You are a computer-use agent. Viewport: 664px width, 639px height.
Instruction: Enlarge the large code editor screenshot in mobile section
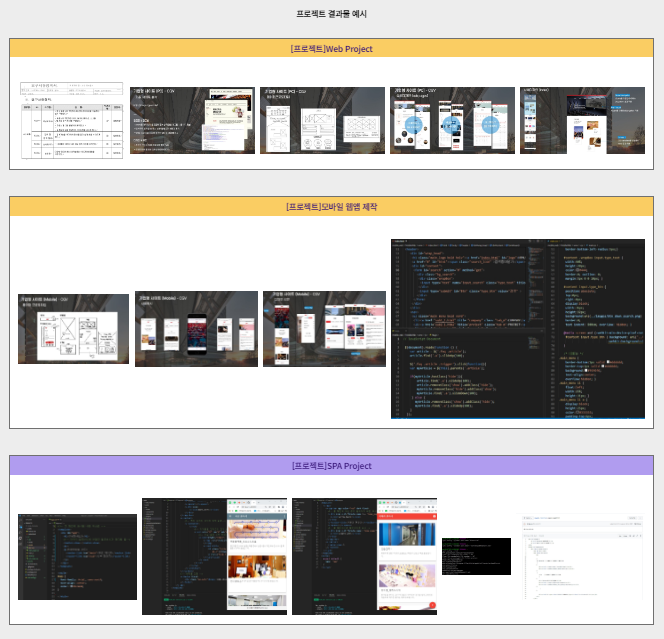(x=517, y=329)
